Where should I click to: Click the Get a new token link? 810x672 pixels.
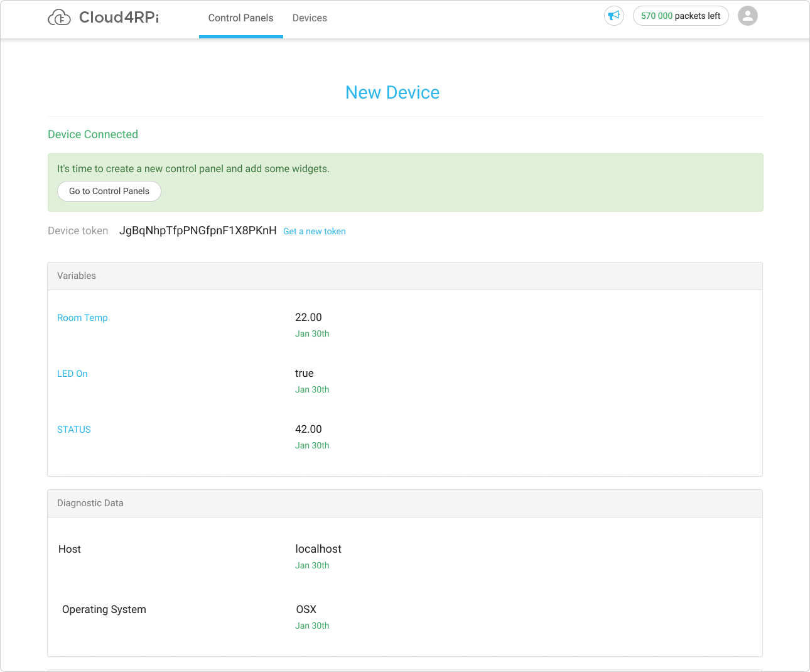[315, 231]
